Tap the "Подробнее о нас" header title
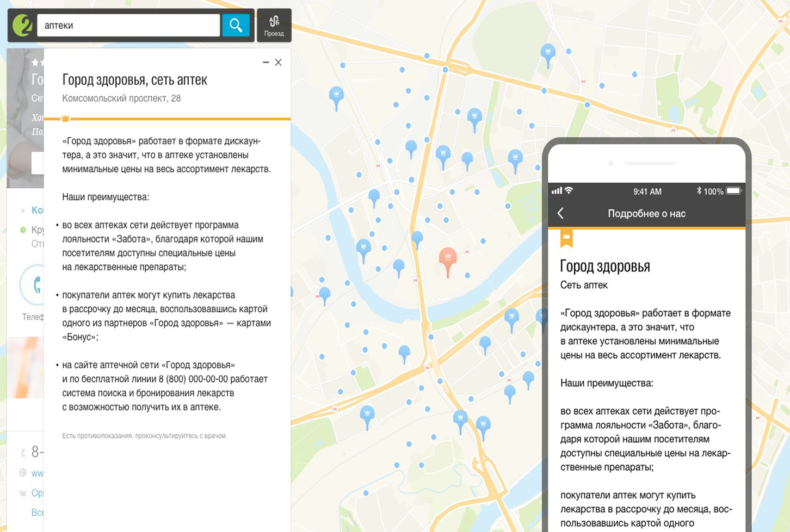Image resolution: width=790 pixels, height=532 pixels. coord(646,214)
